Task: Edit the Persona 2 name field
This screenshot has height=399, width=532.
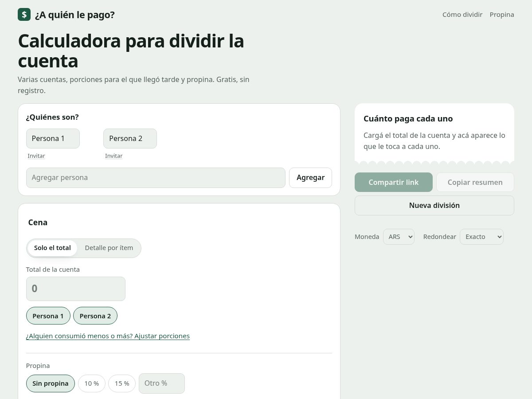Action: click(x=130, y=138)
